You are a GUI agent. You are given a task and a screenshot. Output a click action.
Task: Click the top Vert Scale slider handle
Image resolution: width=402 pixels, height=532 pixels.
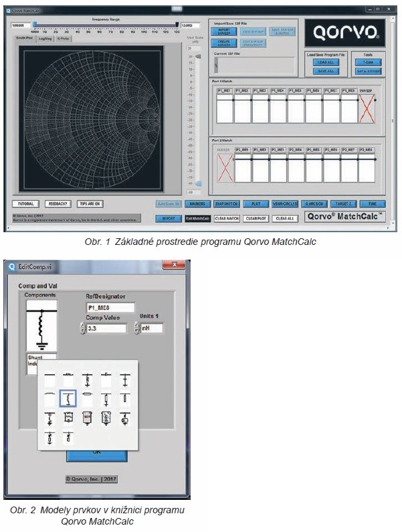pos(199,56)
